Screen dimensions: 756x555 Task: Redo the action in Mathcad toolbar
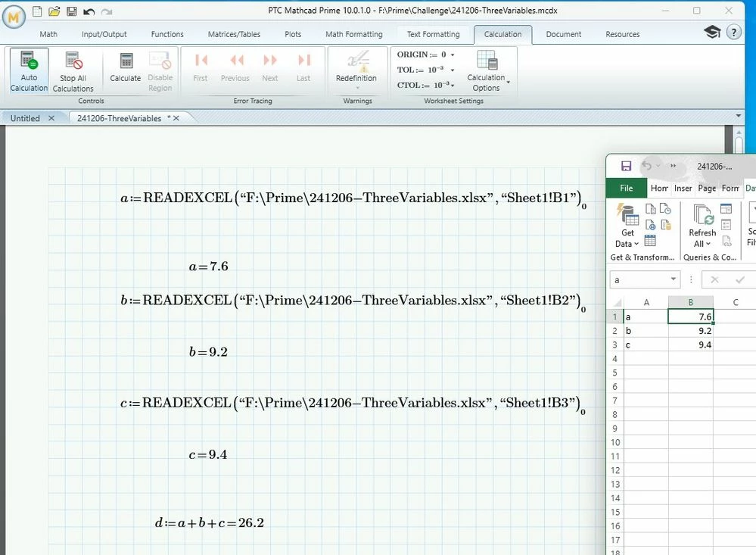click(107, 11)
